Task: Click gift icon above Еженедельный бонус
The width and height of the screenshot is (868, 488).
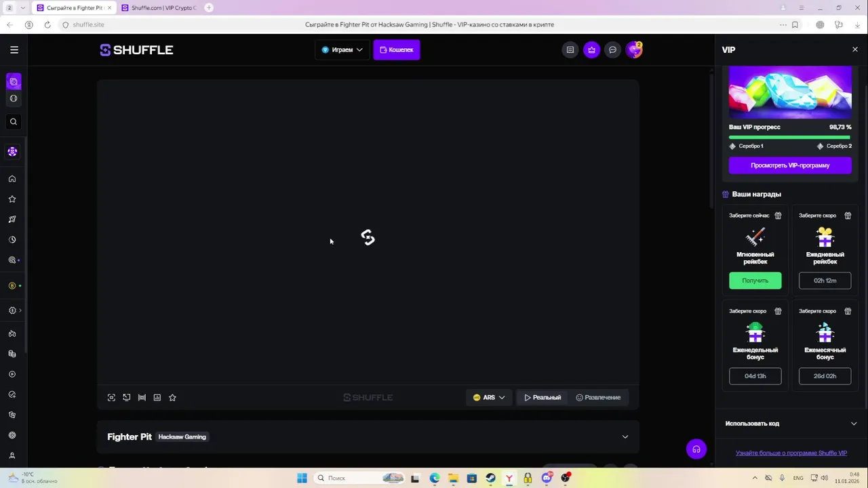Action: tap(778, 311)
